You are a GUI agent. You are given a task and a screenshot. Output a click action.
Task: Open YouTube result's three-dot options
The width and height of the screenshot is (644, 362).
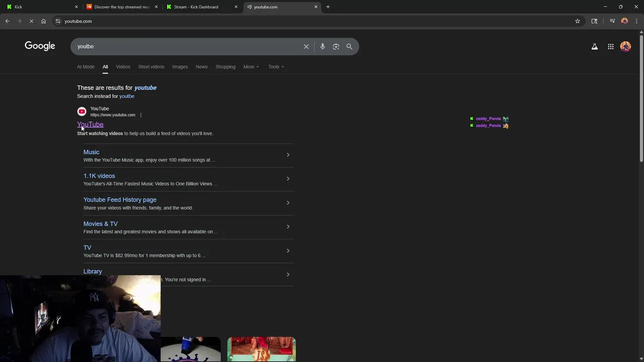tap(141, 115)
